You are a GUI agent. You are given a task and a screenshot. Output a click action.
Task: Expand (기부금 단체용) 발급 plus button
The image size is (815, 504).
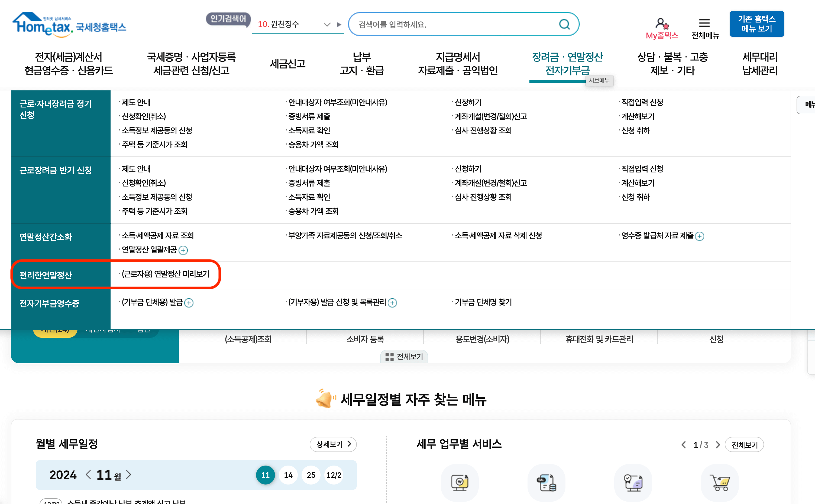click(189, 303)
